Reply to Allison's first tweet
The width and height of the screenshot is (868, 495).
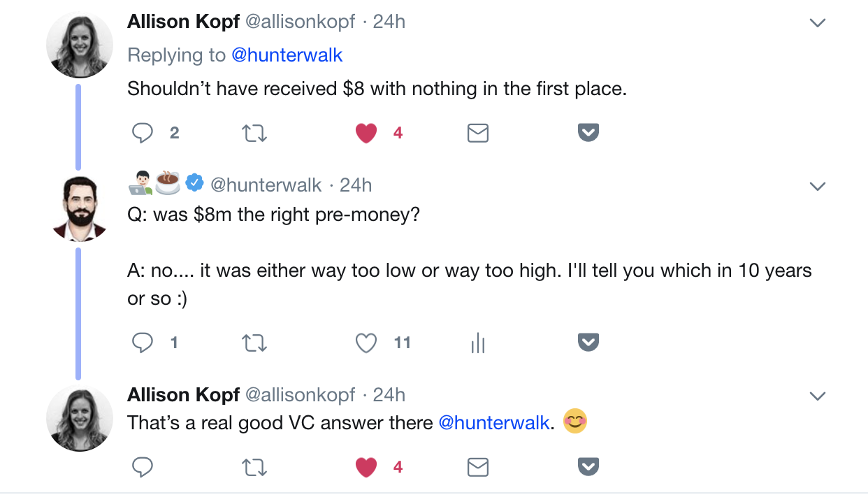pyautogui.click(x=143, y=133)
